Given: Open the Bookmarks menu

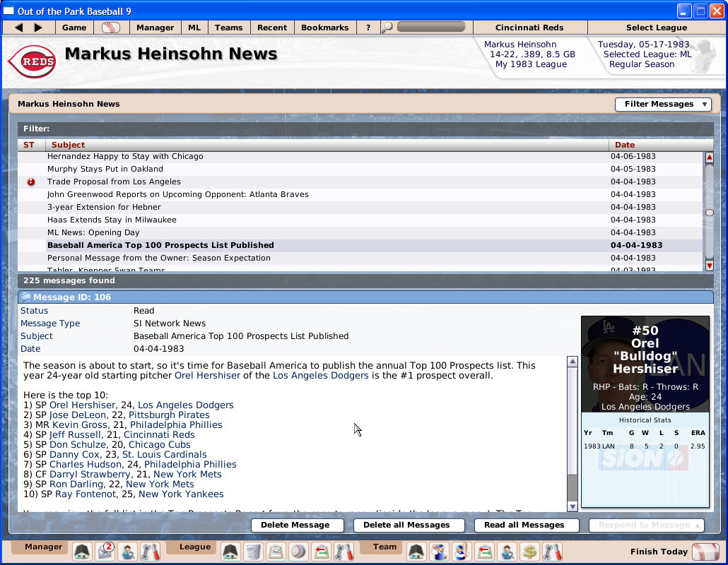Looking at the screenshot, I should coord(324,27).
